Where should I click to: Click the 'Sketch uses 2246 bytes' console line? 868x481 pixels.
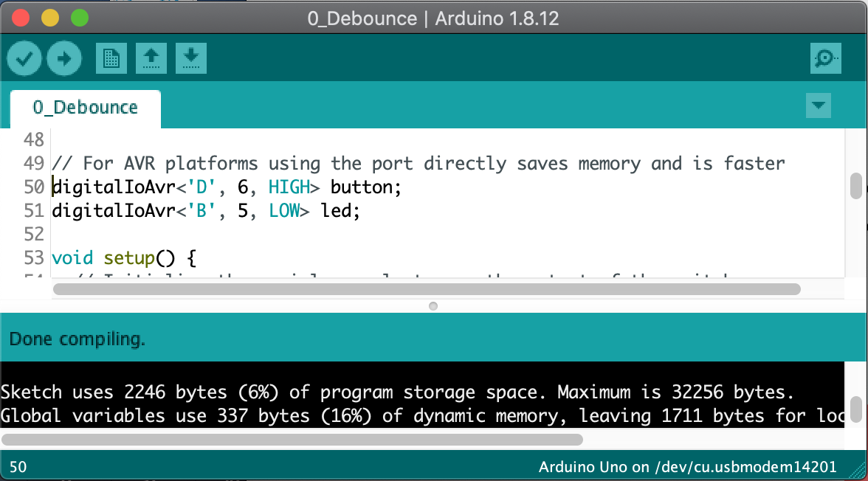point(397,392)
